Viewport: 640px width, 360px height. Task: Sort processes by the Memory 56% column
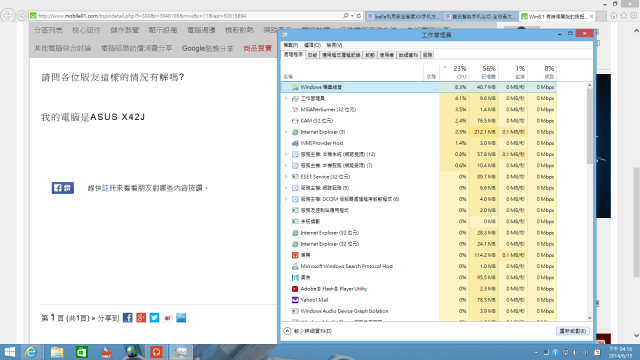(x=483, y=72)
